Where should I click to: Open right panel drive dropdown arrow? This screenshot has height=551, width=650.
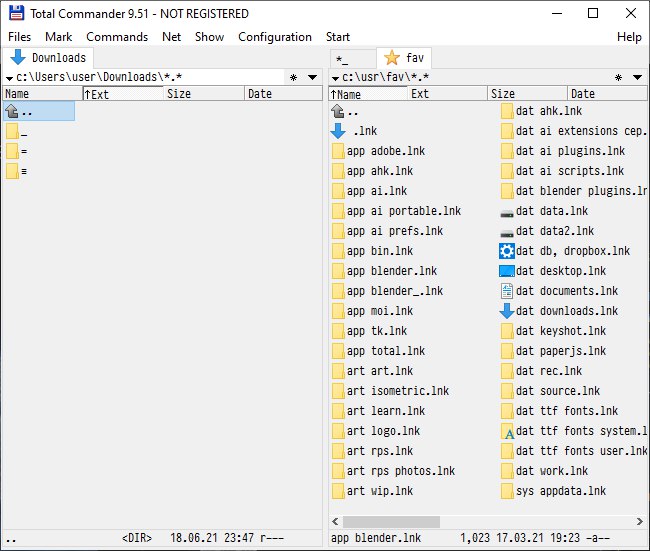[335, 78]
